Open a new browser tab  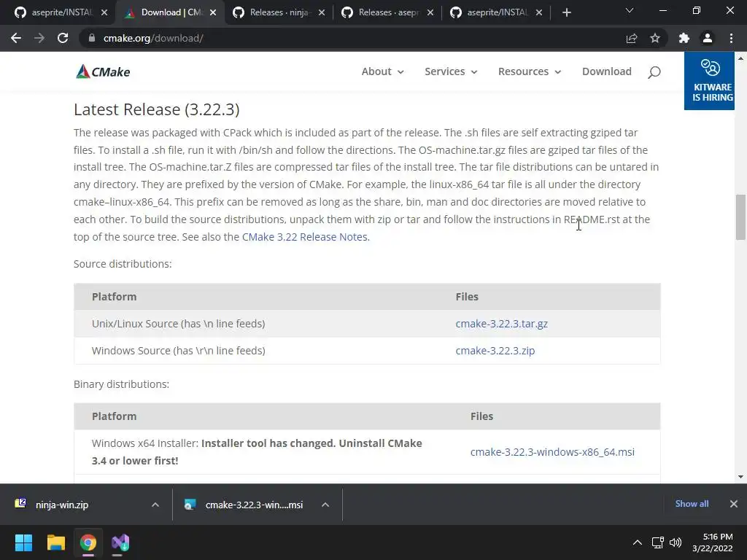(x=566, y=12)
